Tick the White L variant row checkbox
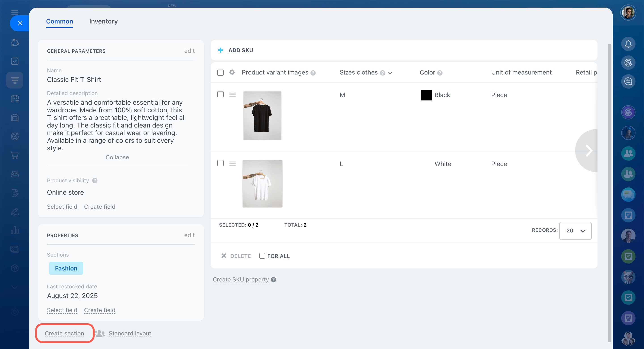 [x=220, y=163]
